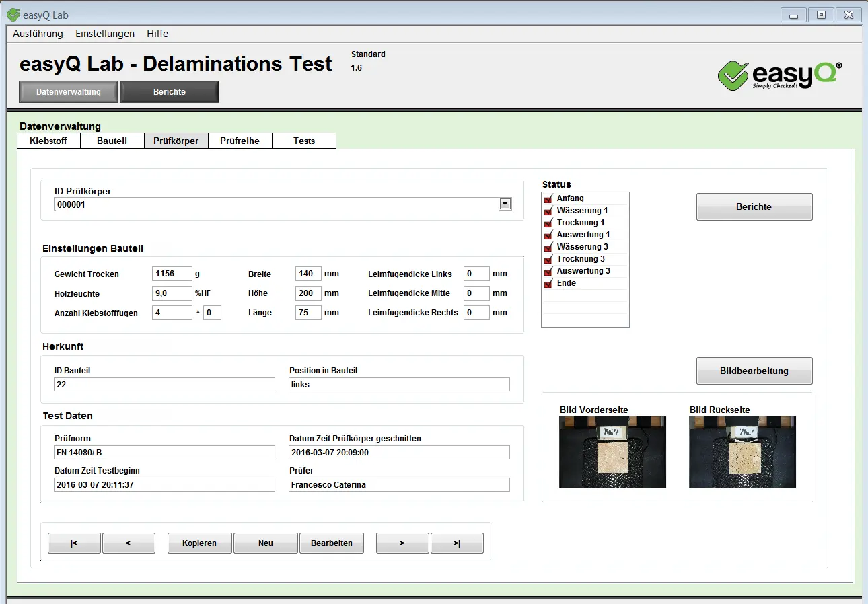The height and width of the screenshot is (604, 868).
Task: Toggle the Anfang status checkbox
Action: click(x=548, y=198)
